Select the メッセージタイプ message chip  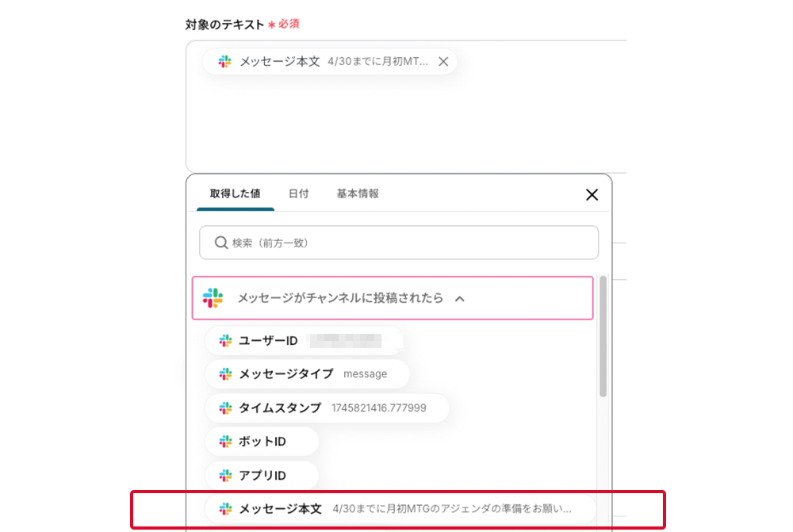tap(308, 374)
